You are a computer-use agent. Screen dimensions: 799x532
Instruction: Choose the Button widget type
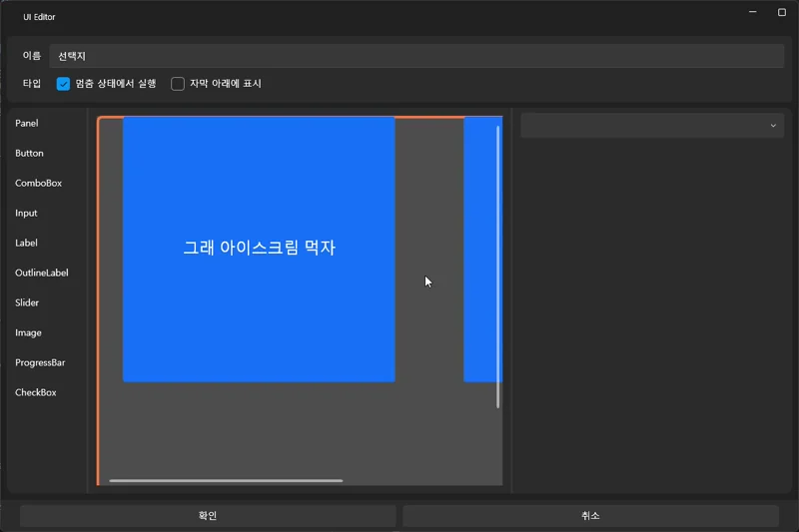30,153
